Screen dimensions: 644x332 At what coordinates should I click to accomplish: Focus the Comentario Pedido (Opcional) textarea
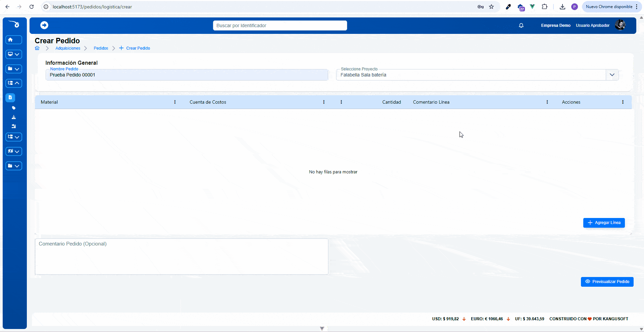pyautogui.click(x=181, y=257)
